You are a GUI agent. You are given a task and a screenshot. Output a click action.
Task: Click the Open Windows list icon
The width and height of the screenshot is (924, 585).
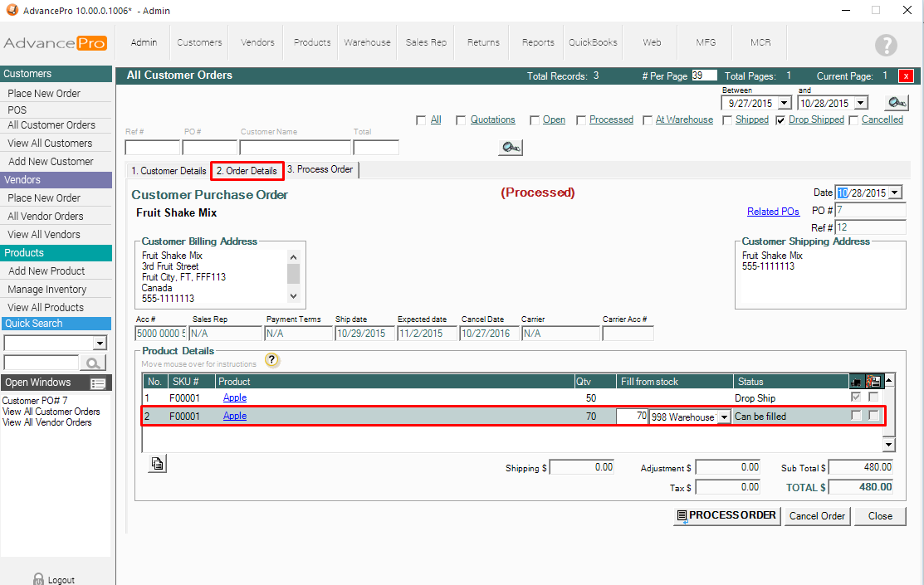pos(98,383)
